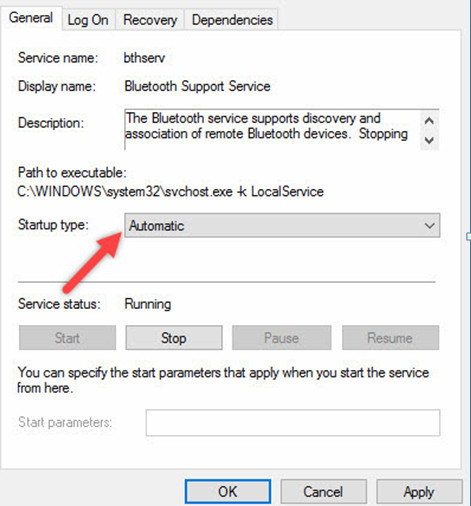Click the Pause service button

[x=281, y=338]
